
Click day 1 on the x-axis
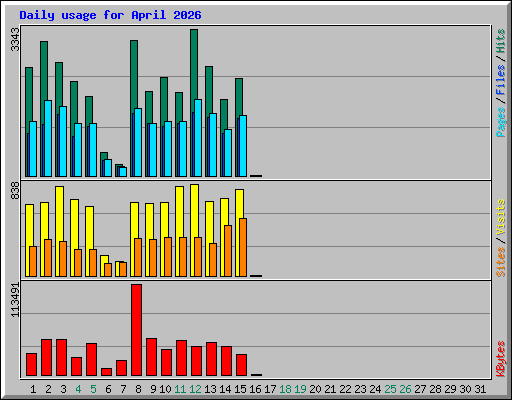click(33, 389)
